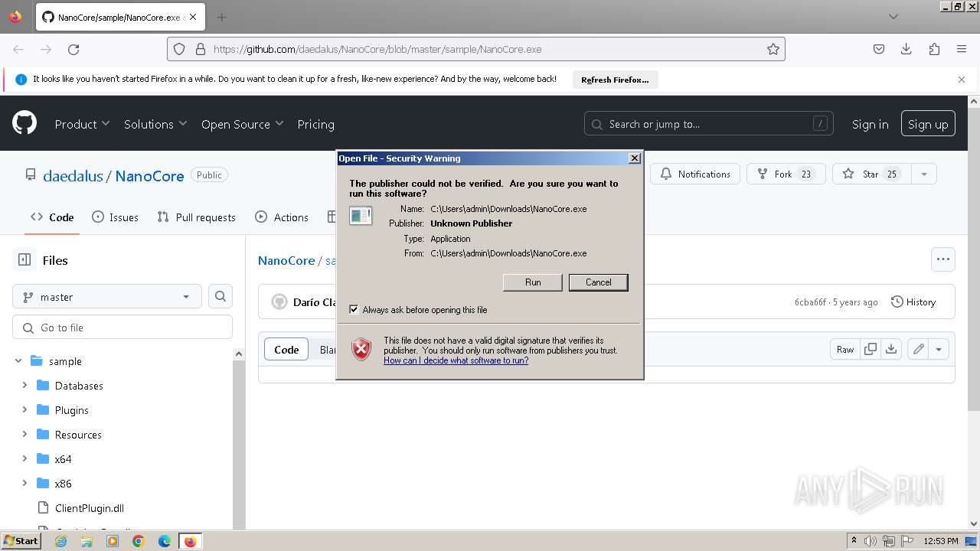Click the padlock site info icon
This screenshot has width=980, height=551.
pos(201,49)
